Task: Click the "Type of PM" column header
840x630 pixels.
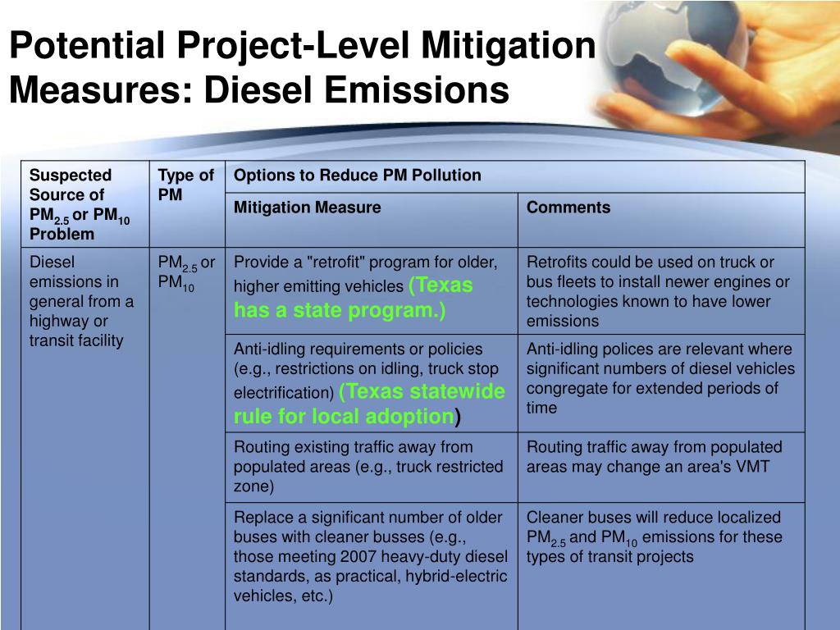Action: 187,204
